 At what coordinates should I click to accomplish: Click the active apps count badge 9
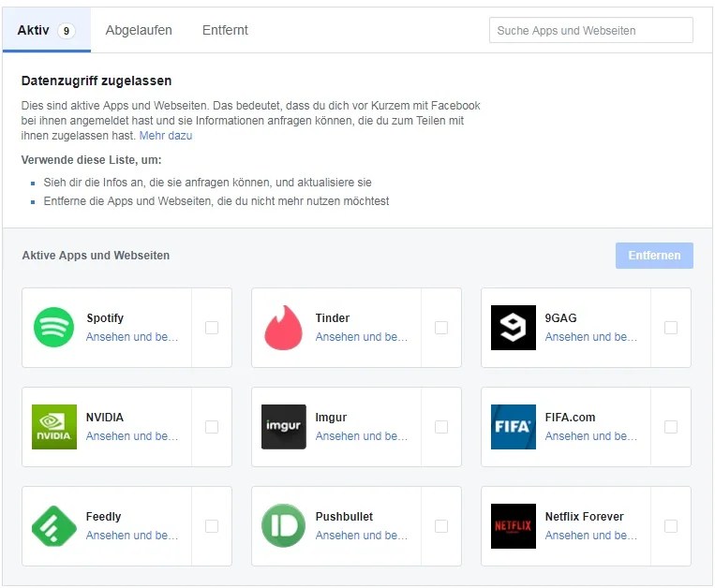tap(67, 31)
